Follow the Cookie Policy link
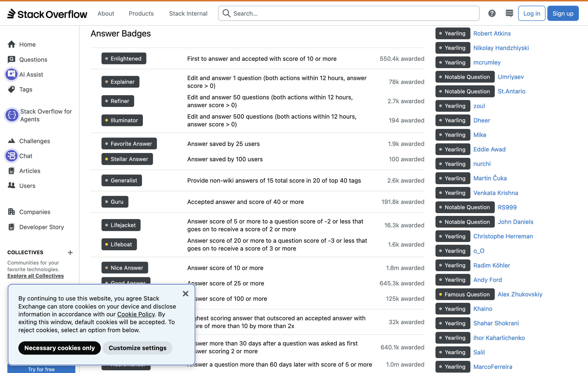This screenshot has height=373, width=588. [x=136, y=314]
